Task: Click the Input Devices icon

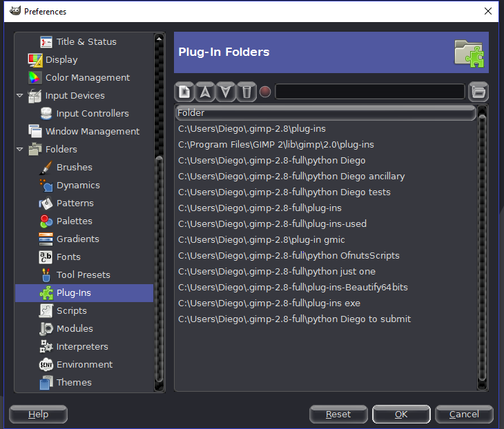Action: [x=35, y=96]
